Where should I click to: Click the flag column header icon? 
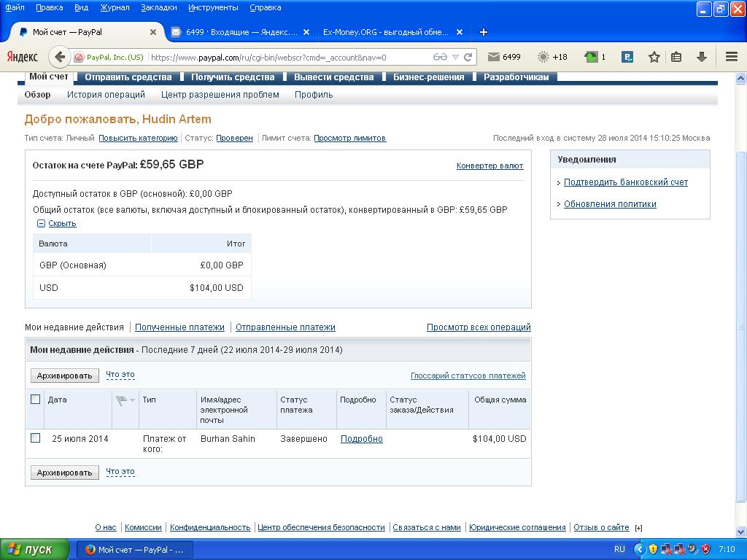(121, 401)
